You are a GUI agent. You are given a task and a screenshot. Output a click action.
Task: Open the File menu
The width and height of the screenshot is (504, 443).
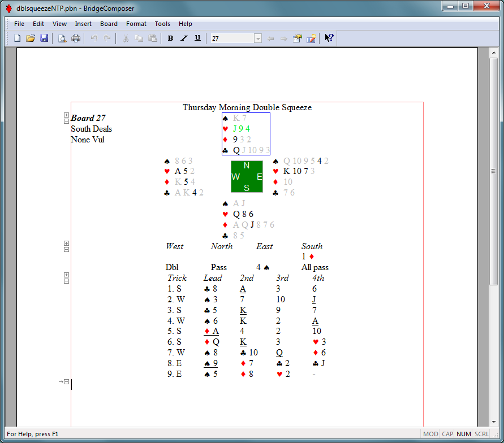[x=19, y=24]
